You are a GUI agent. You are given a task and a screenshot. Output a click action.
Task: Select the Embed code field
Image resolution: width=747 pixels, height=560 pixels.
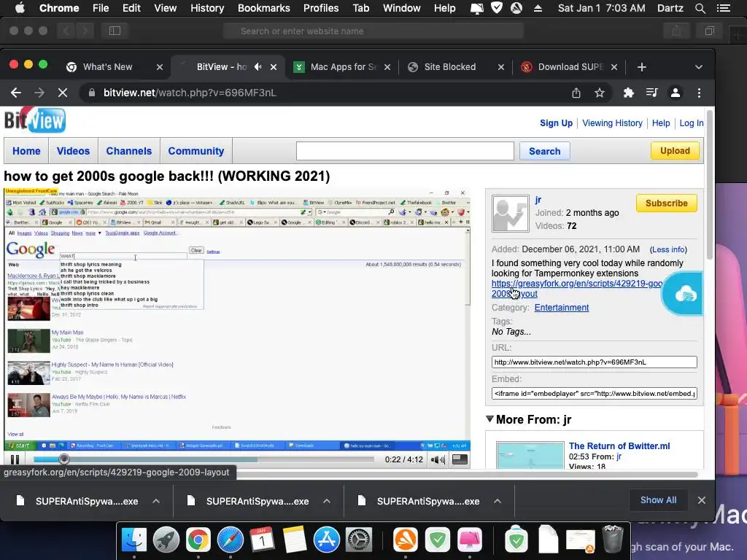[x=594, y=393]
